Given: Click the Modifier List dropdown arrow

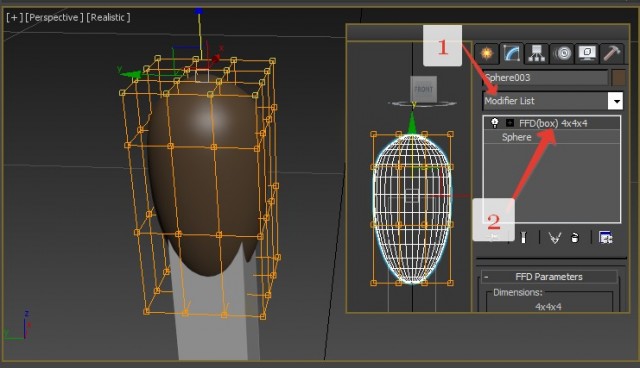Looking at the screenshot, I should (x=616, y=101).
